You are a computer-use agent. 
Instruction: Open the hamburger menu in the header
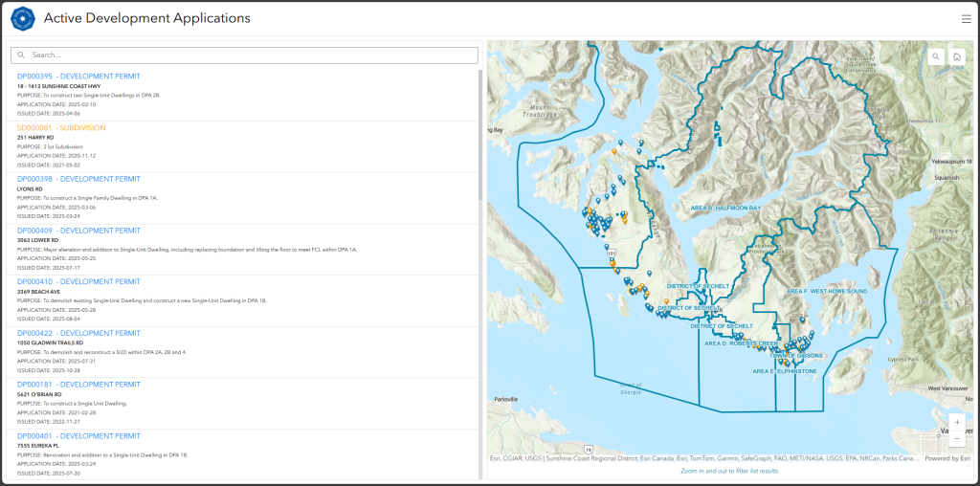(966, 18)
